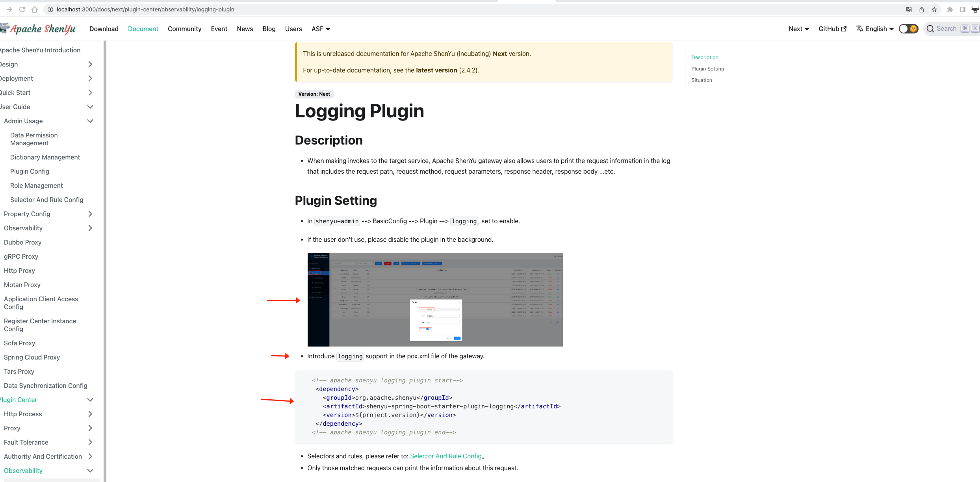
Task: Expand the Fault Tolerance sidebar category
Action: pos(90,442)
